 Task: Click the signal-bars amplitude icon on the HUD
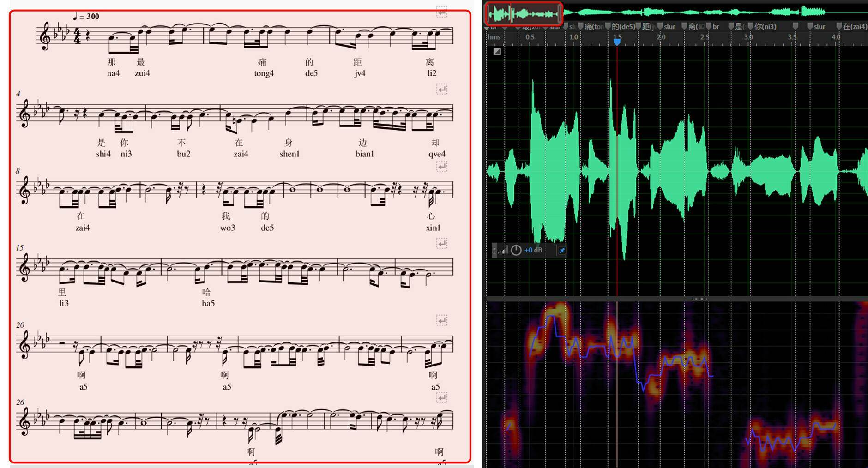[503, 250]
